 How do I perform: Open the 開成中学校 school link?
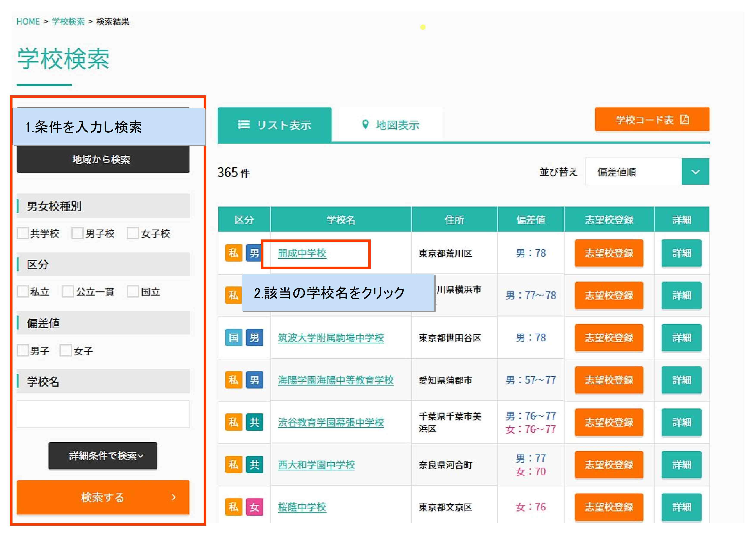tap(302, 253)
